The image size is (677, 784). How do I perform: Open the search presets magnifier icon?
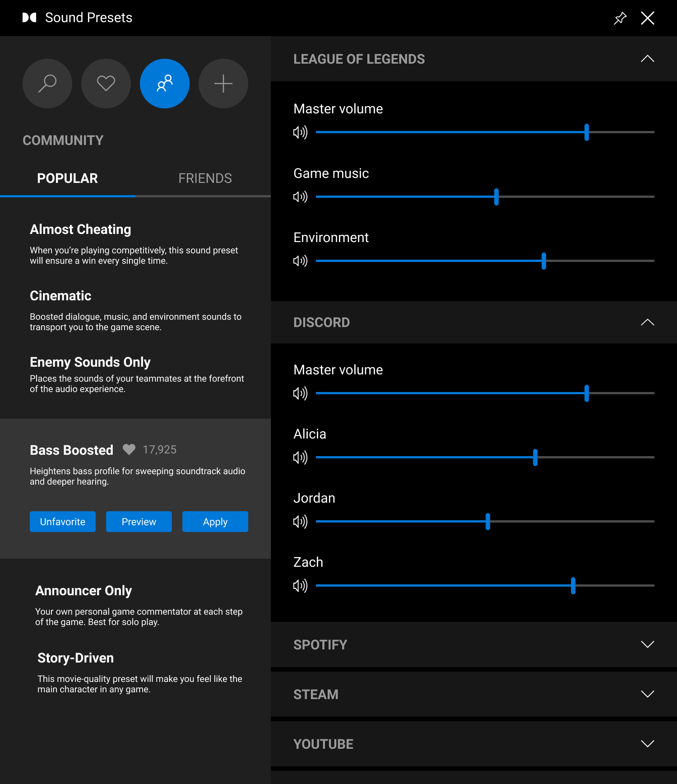tap(47, 84)
